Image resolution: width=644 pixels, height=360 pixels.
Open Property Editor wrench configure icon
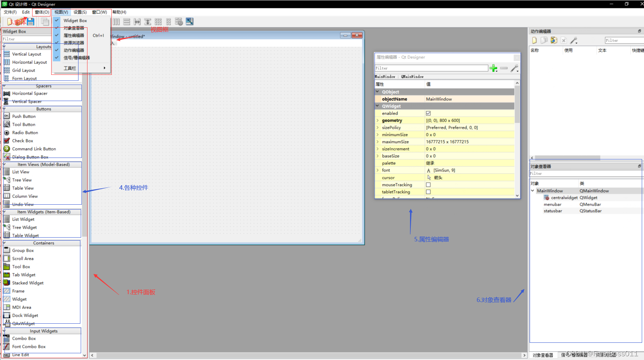coord(514,68)
